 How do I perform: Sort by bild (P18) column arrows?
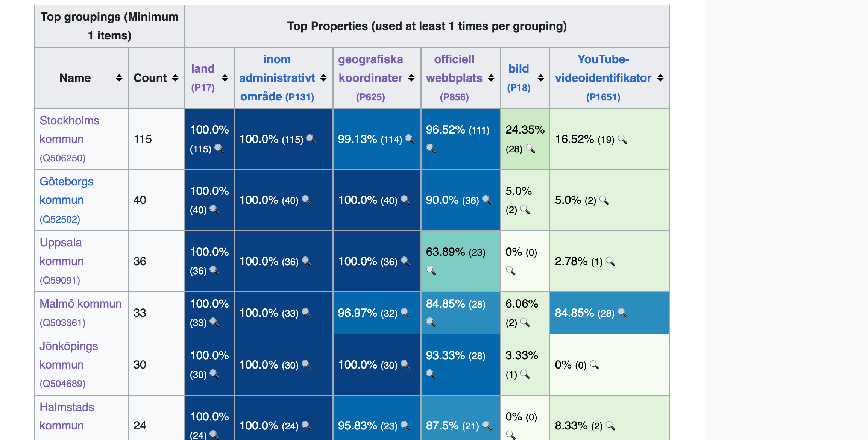pos(541,78)
